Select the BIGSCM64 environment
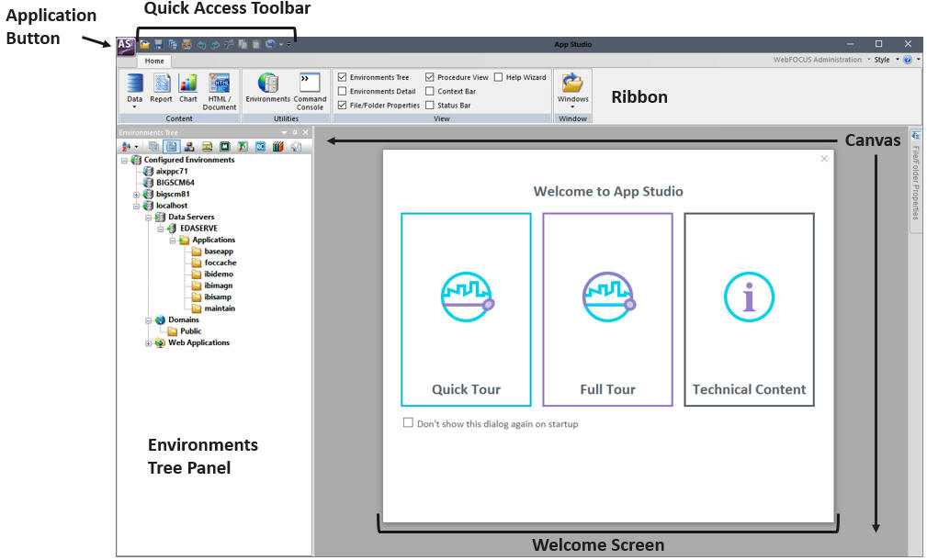The image size is (927, 560). tap(175, 183)
